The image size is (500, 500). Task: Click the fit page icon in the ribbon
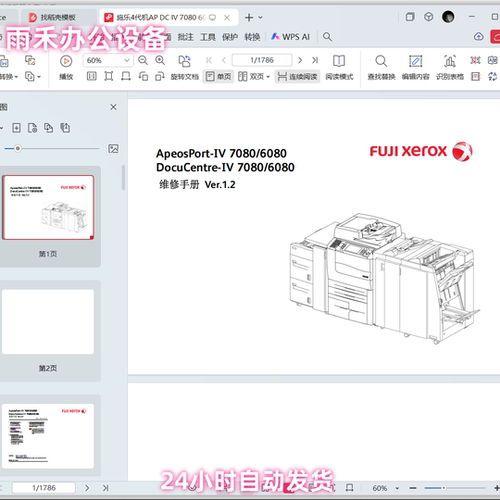pos(109,77)
